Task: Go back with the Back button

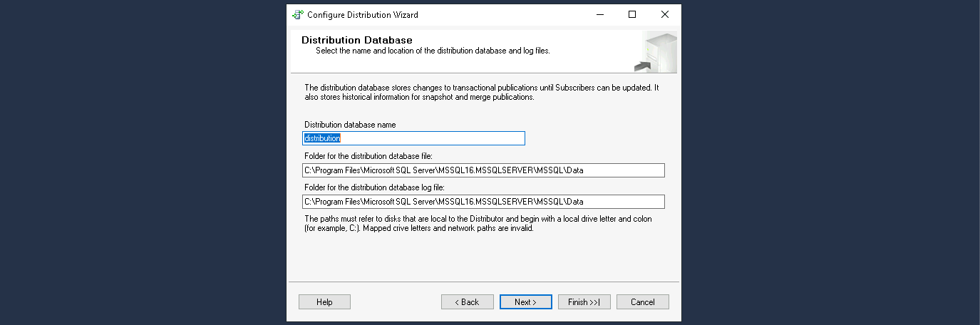Action: pos(467,302)
